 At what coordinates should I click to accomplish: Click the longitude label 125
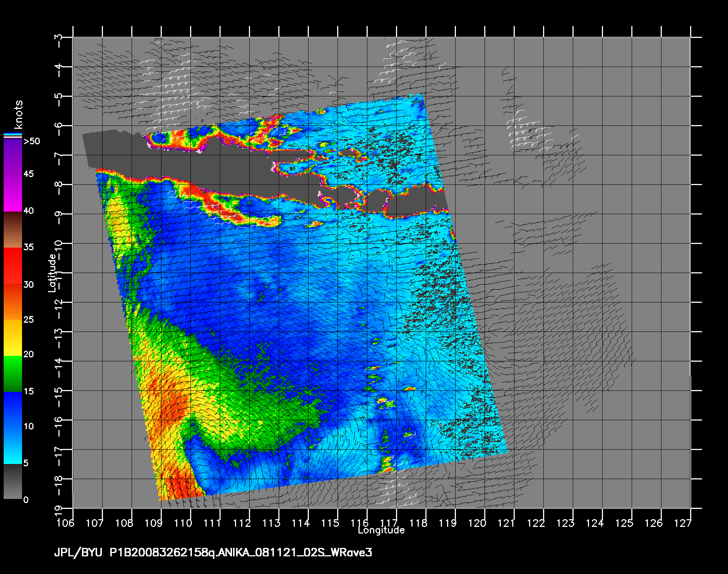[624, 523]
